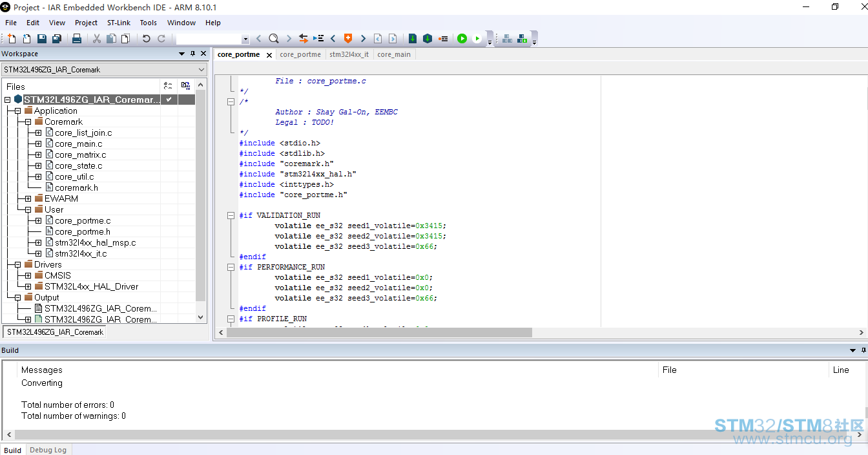Viewport: 868px width, 455px height.
Task: Select the STM32L496ZG_IAR_Coremark workspace bottom tab
Action: click(55, 332)
